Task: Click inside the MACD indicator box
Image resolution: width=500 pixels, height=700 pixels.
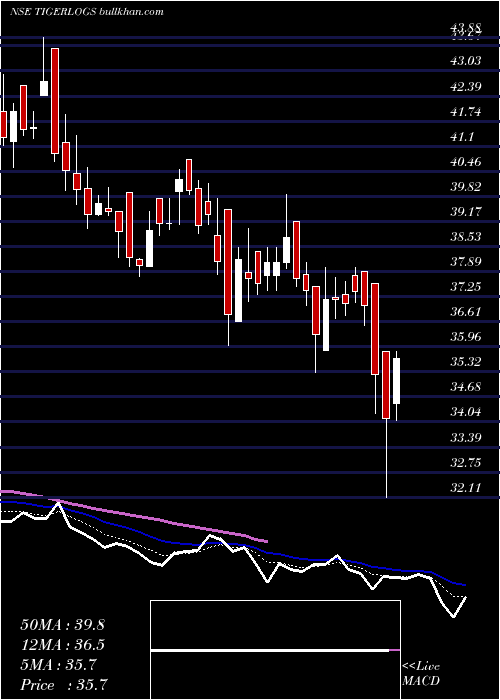Action: [275, 650]
